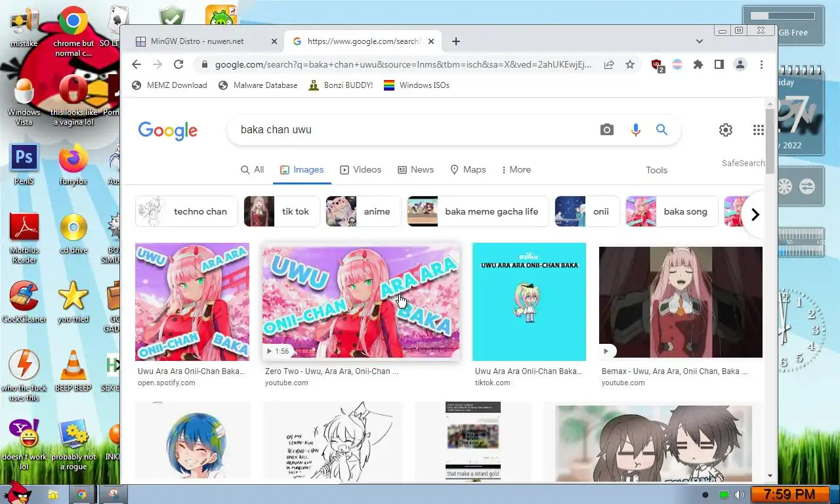
Task: Open the tab search dropdown chevron
Action: pyautogui.click(x=700, y=41)
